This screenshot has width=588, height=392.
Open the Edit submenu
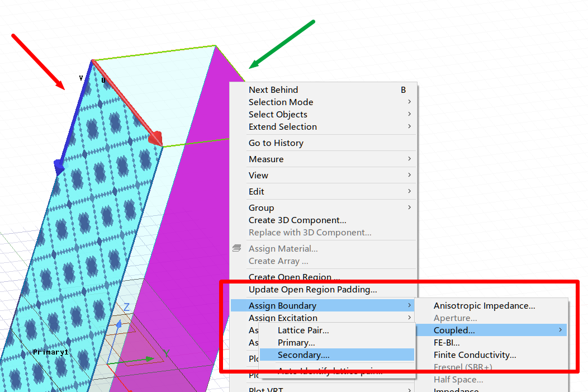click(x=323, y=191)
